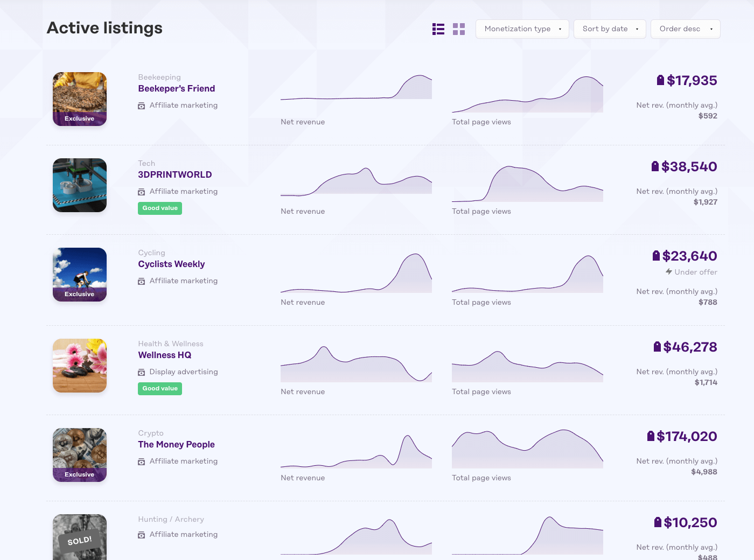Click the Wellness HQ flower thumbnail
The image size is (754, 560).
[80, 366]
